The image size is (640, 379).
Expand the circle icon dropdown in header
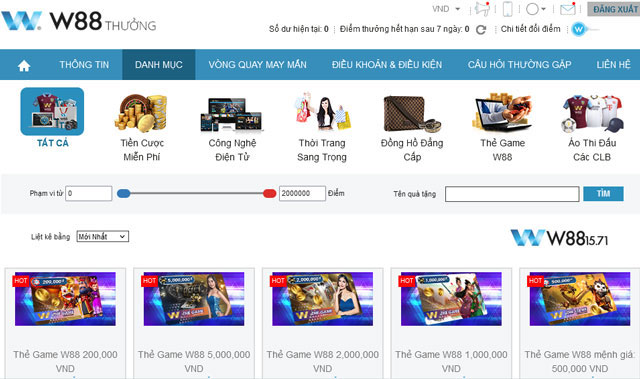tap(536, 9)
